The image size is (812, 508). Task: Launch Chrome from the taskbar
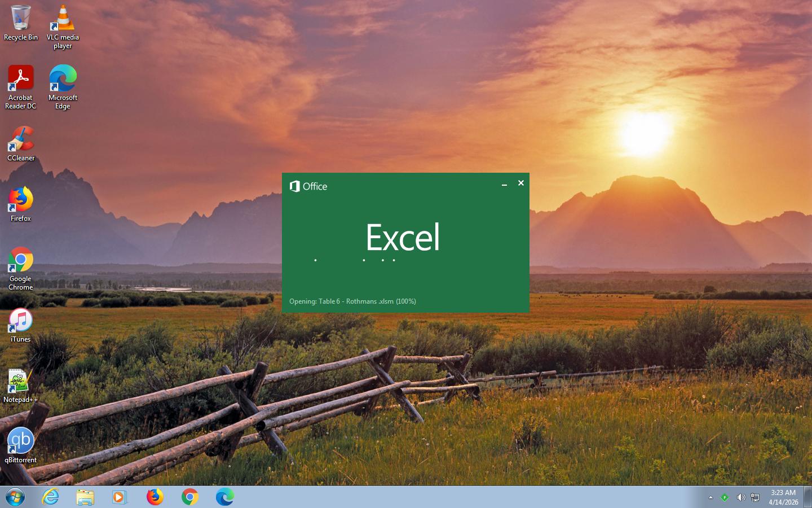tap(190, 497)
